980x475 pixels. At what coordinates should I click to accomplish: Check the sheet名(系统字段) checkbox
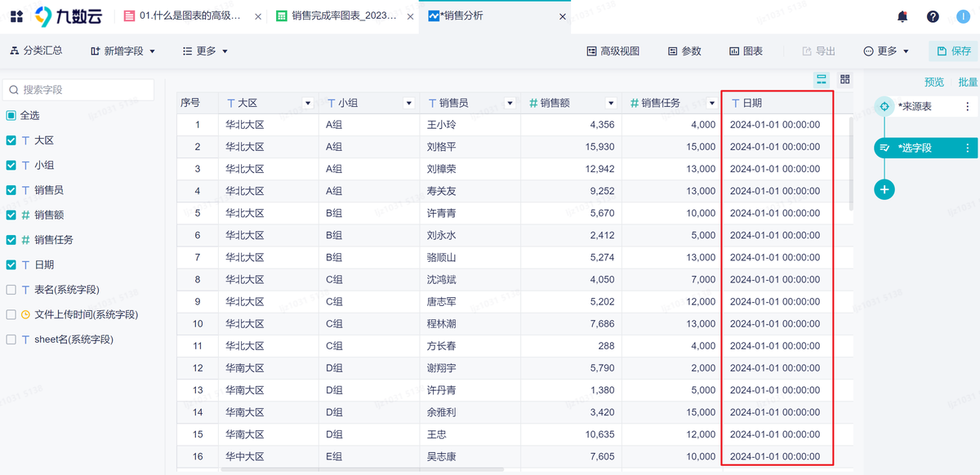coord(11,340)
